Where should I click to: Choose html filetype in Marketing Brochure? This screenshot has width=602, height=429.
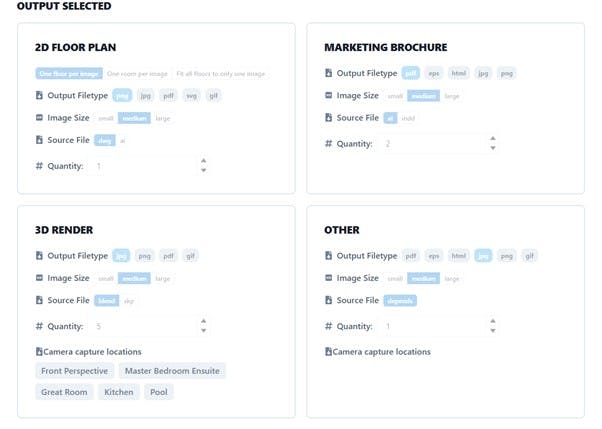coord(458,73)
